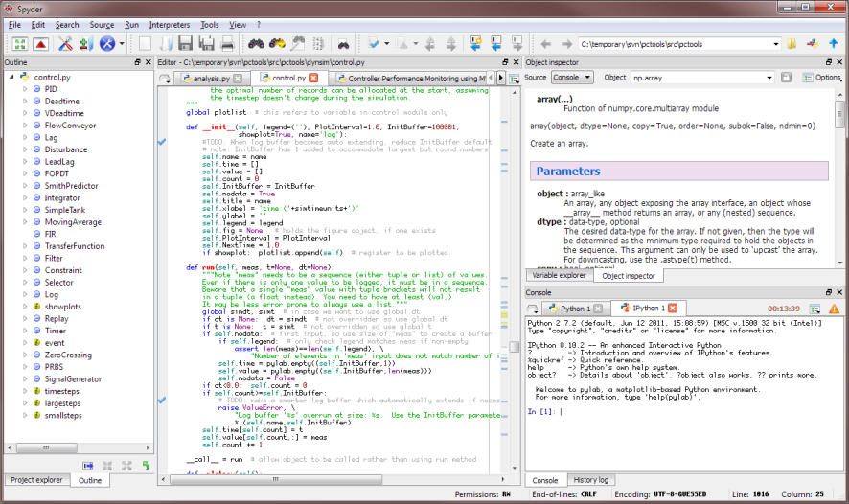Click the maximize current plugin icon

click(20, 44)
